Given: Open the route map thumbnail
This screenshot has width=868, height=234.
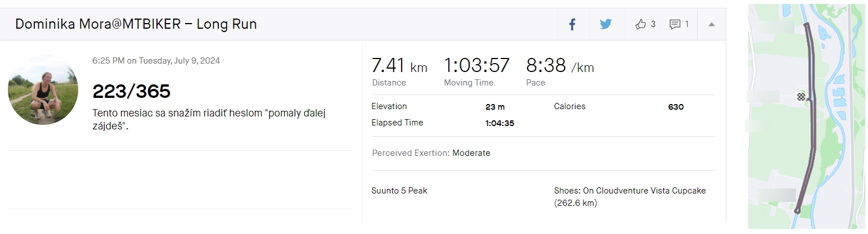Looking at the screenshot, I should [806, 116].
